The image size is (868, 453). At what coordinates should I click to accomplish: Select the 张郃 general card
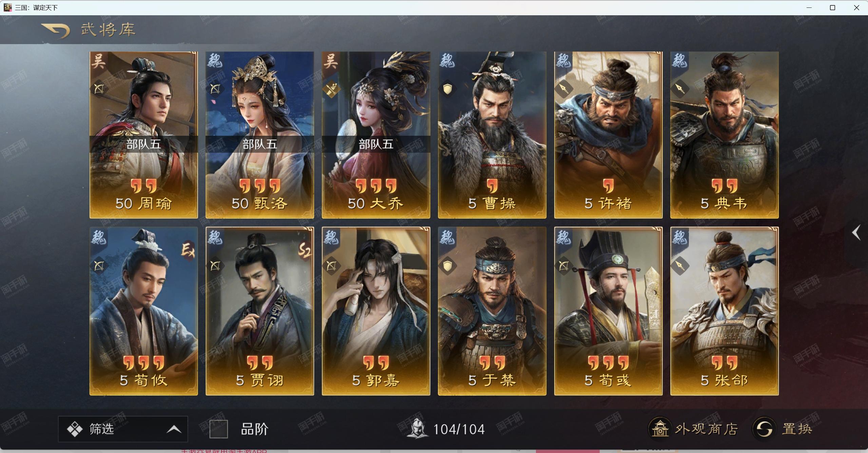pyautogui.click(x=725, y=311)
